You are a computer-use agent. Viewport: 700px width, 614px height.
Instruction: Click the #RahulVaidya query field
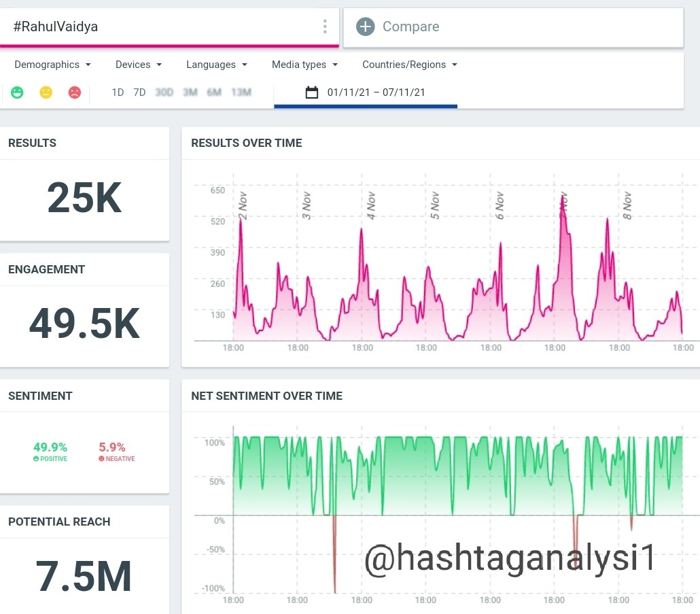[169, 27]
